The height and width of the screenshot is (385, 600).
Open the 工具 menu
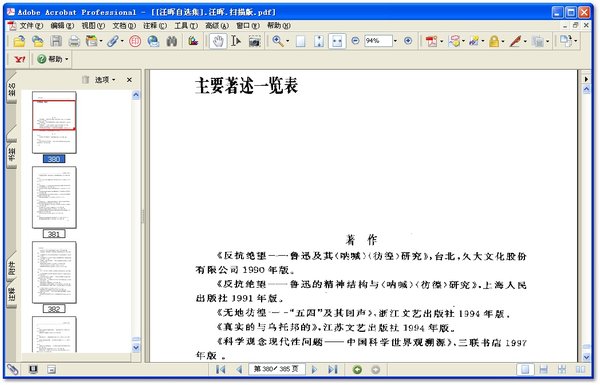[x=186, y=26]
